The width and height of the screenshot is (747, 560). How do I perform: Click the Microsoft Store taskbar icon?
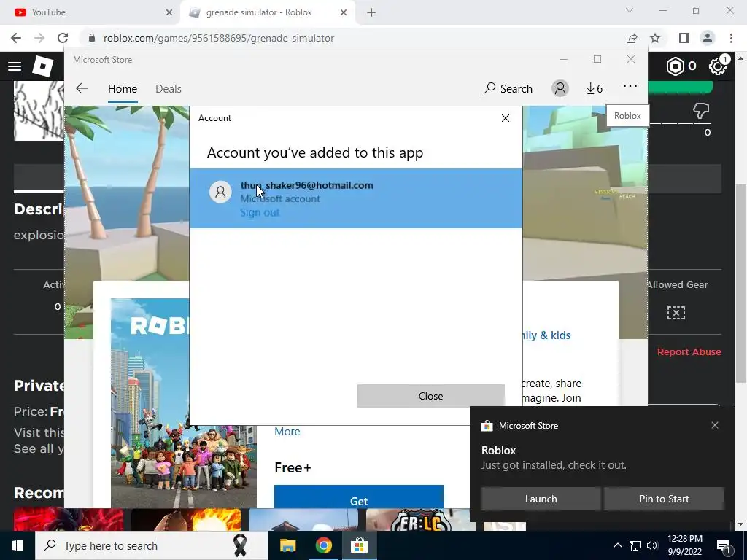[359, 545]
